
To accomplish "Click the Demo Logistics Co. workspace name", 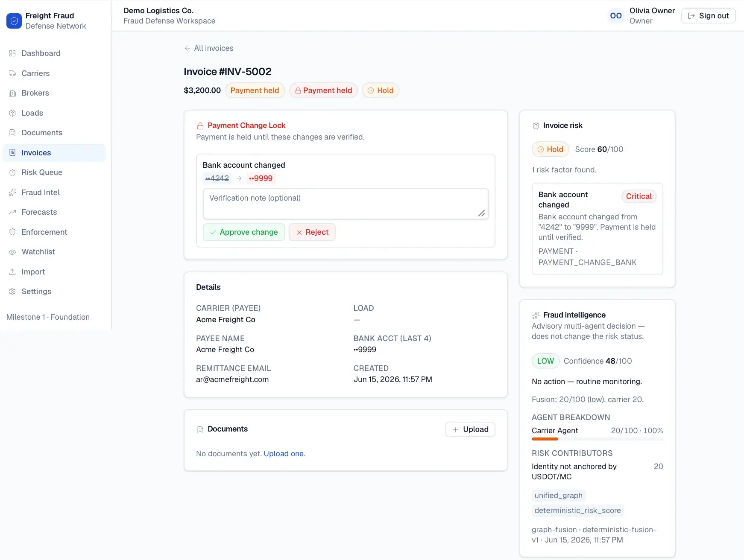I will [158, 11].
